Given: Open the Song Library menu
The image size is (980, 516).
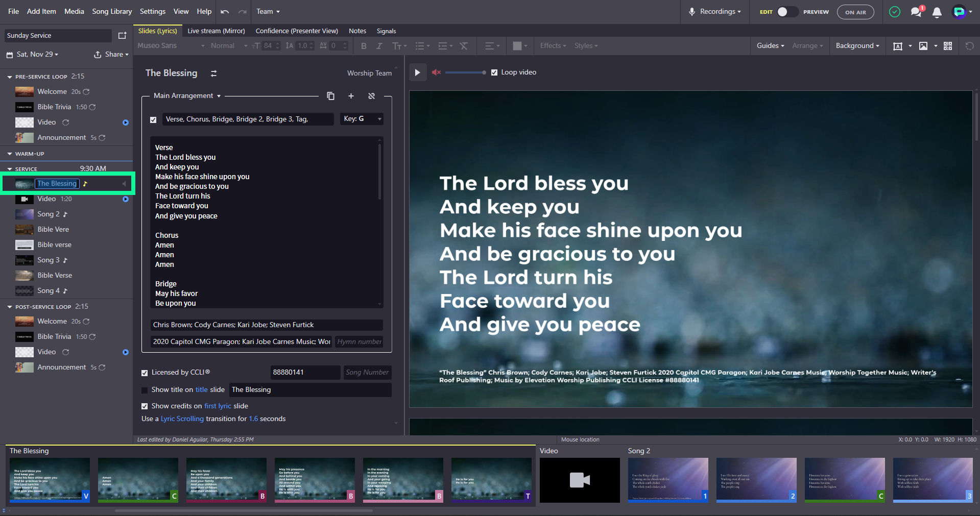Looking at the screenshot, I should pyautogui.click(x=112, y=11).
